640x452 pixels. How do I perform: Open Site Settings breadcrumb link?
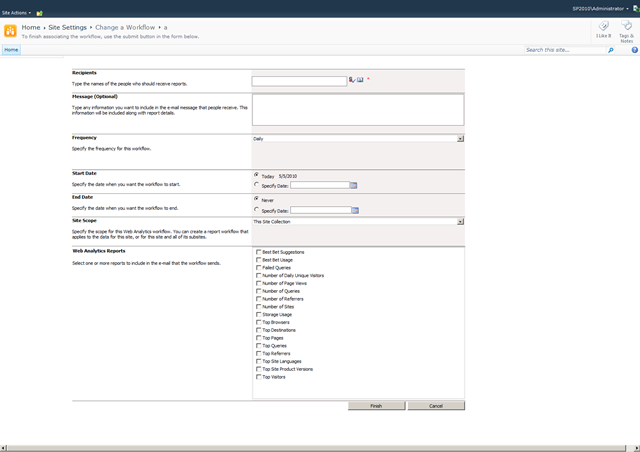pyautogui.click(x=67, y=27)
